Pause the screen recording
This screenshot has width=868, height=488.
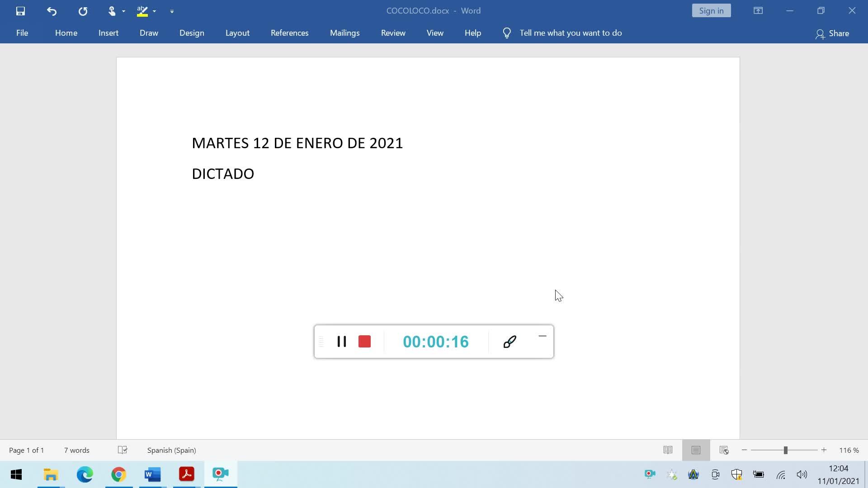click(342, 342)
